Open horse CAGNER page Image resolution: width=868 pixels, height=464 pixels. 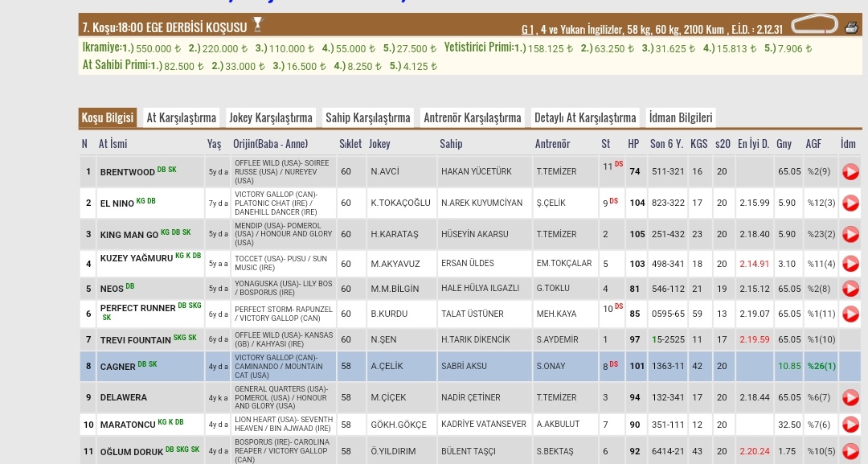point(118,367)
